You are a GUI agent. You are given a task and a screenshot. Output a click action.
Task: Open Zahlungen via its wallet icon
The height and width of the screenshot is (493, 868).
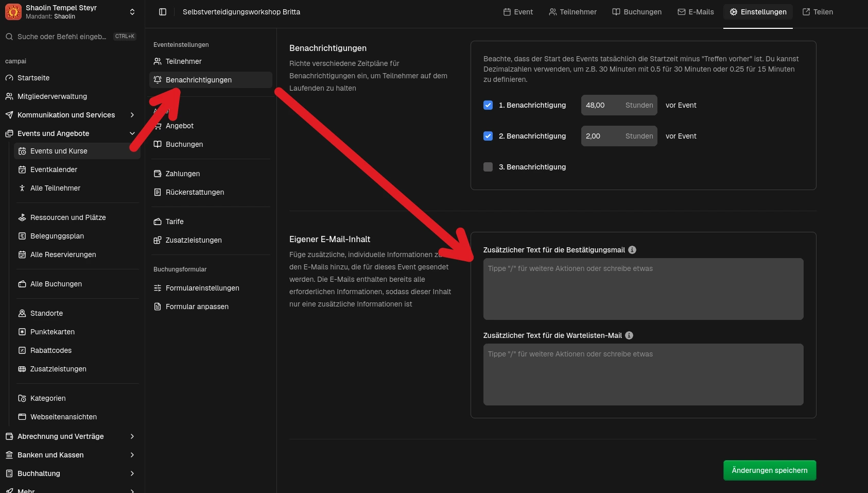(x=158, y=174)
